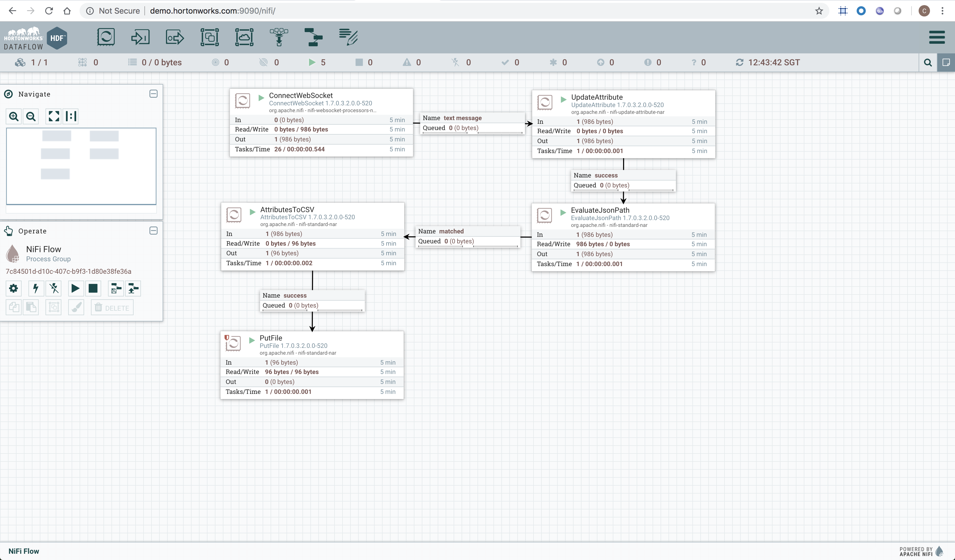Viewport: 955px width, 560px height.
Task: Select the ConnectWebSocket processor title
Action: [x=300, y=95]
